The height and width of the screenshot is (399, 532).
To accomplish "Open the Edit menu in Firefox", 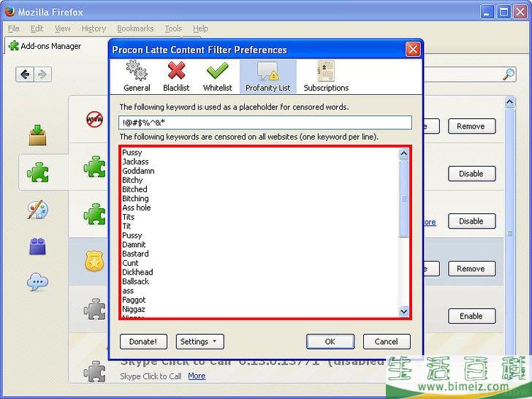I will pyautogui.click(x=37, y=28).
